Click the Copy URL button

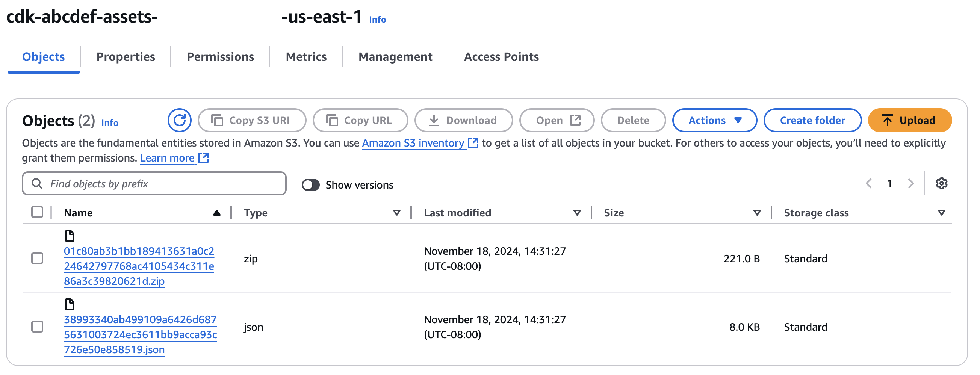click(x=360, y=121)
